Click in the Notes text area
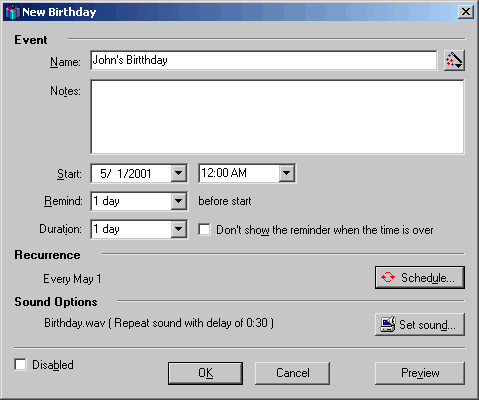Viewport: 479px width, 400px height. (x=277, y=117)
